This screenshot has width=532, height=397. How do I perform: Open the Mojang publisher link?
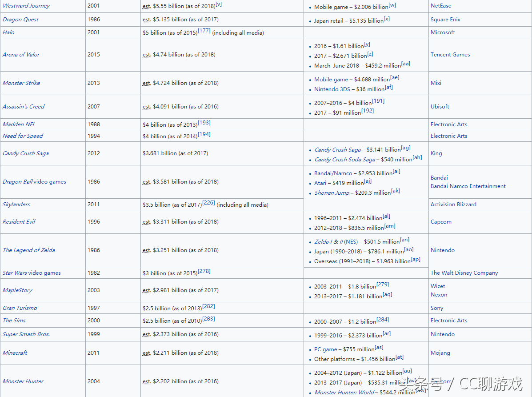tap(440, 353)
